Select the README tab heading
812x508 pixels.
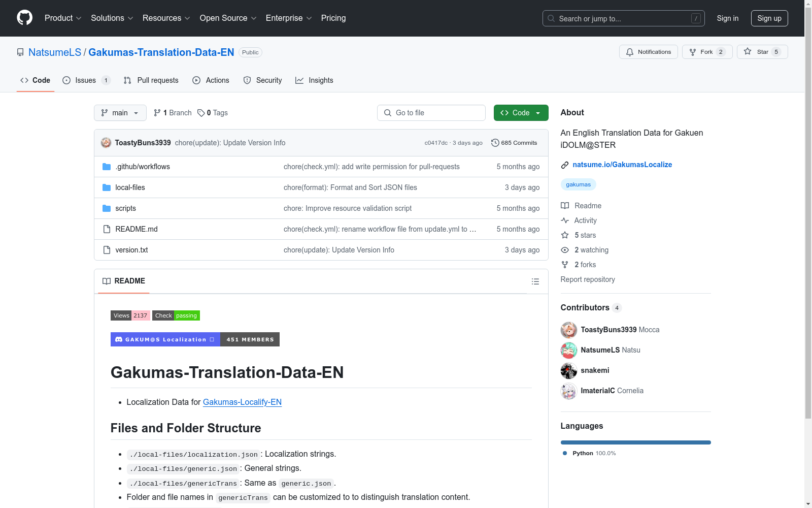[x=124, y=281]
